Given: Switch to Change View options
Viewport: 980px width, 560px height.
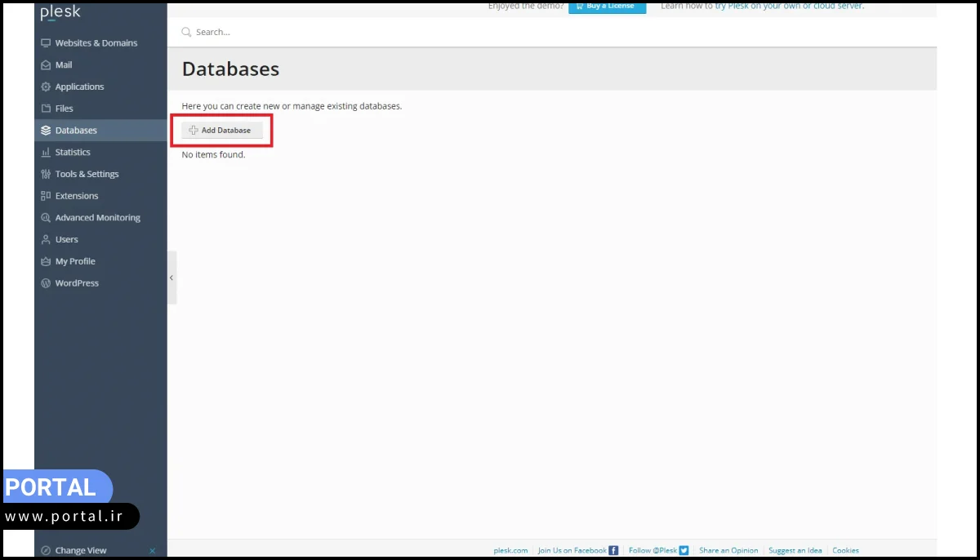Looking at the screenshot, I should [x=79, y=550].
